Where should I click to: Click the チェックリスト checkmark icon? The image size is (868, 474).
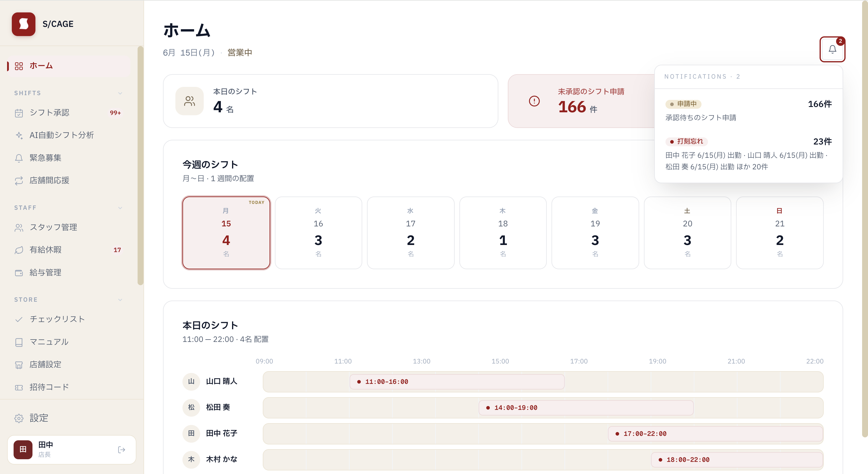(19, 319)
